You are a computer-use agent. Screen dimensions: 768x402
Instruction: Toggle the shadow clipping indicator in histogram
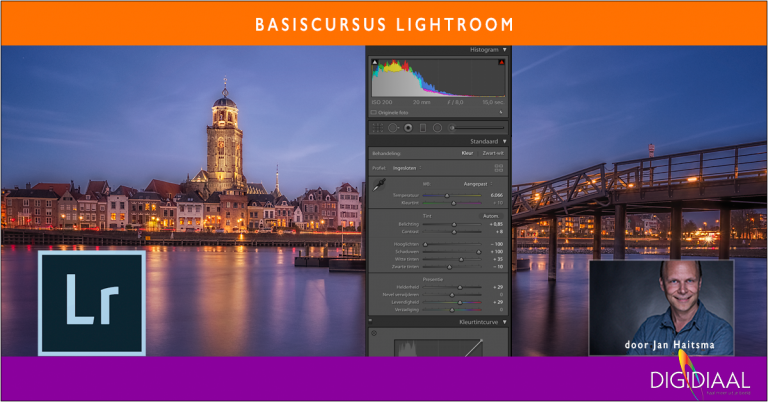point(375,62)
